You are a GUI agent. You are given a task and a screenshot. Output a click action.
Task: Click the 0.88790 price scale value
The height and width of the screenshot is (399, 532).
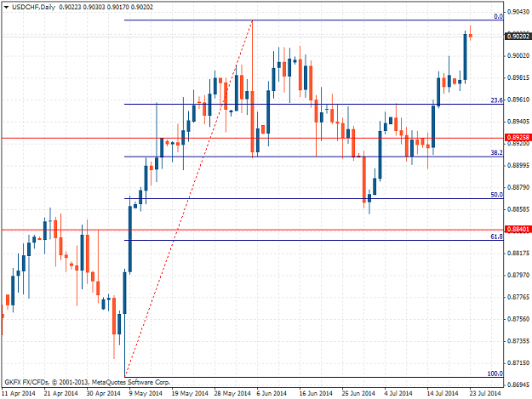(x=518, y=187)
